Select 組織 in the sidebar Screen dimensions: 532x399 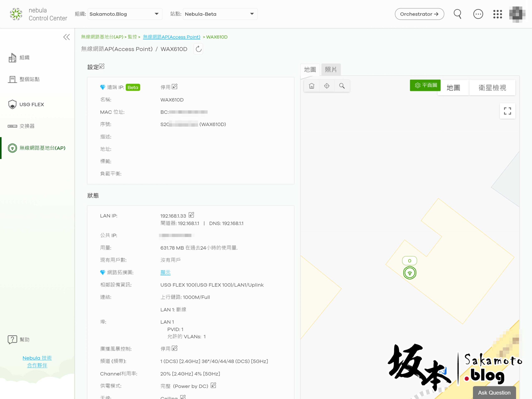[19, 58]
